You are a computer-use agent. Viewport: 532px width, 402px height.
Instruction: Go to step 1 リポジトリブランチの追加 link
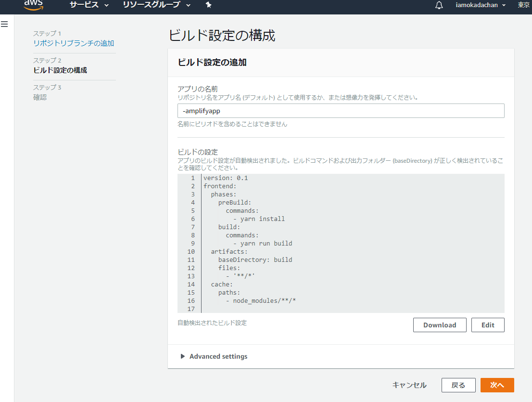tap(74, 43)
